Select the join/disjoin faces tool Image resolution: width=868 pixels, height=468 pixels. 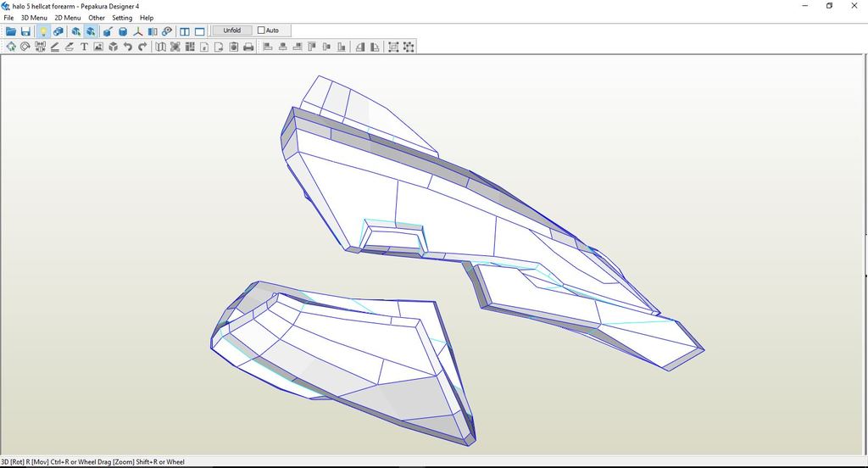click(40, 47)
